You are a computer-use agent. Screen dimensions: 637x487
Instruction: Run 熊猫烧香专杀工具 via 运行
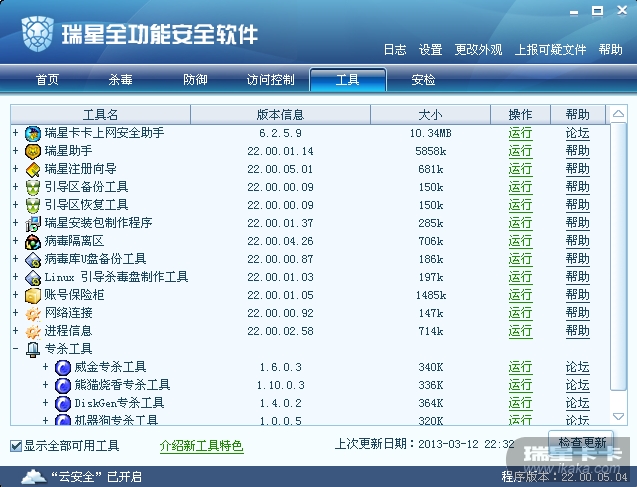click(x=520, y=385)
